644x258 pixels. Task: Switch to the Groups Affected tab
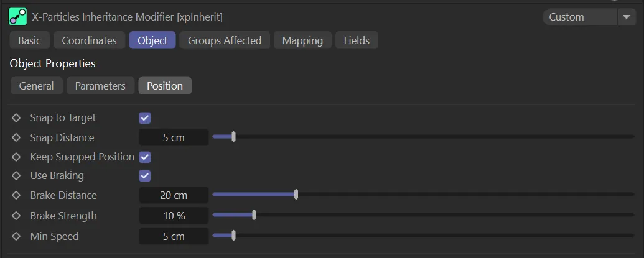[225, 40]
